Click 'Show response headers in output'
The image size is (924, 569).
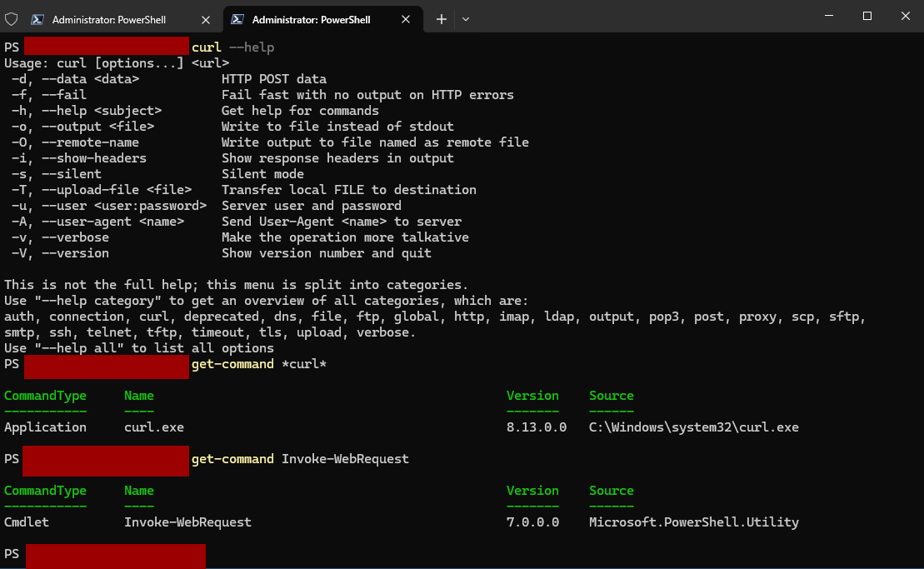pos(337,158)
